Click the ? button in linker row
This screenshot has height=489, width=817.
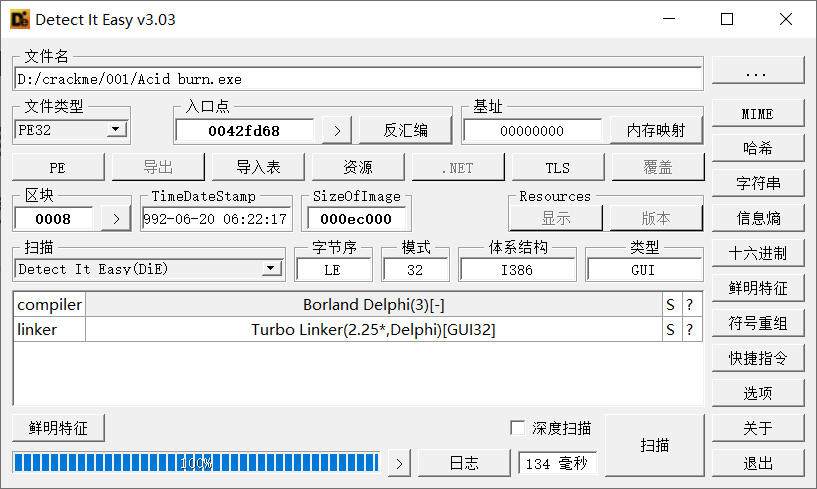(x=691, y=329)
